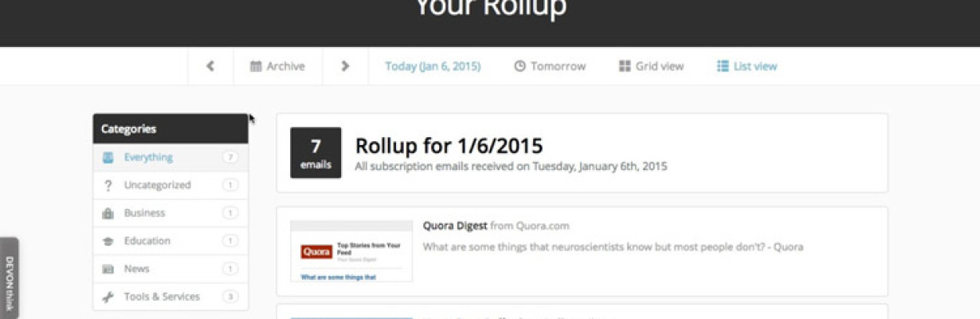
Task: Click the Education graduation cap icon
Action: (x=108, y=241)
